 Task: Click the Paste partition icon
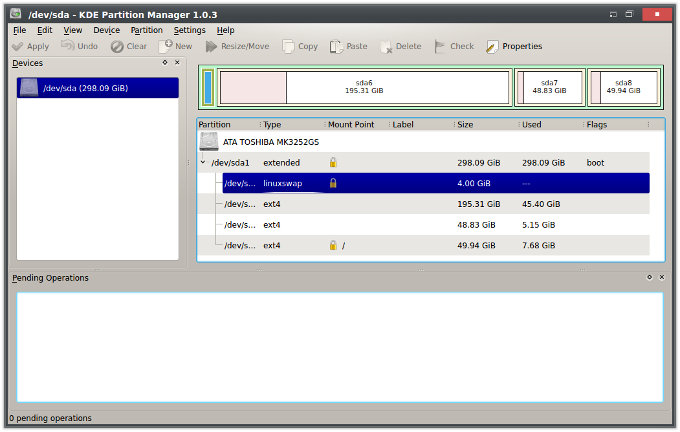[x=336, y=46]
